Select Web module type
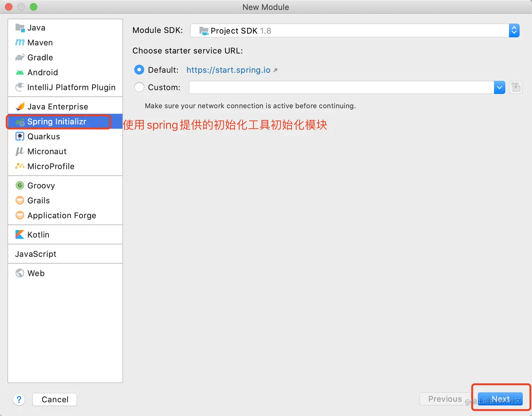The height and width of the screenshot is (416, 532). (65, 273)
